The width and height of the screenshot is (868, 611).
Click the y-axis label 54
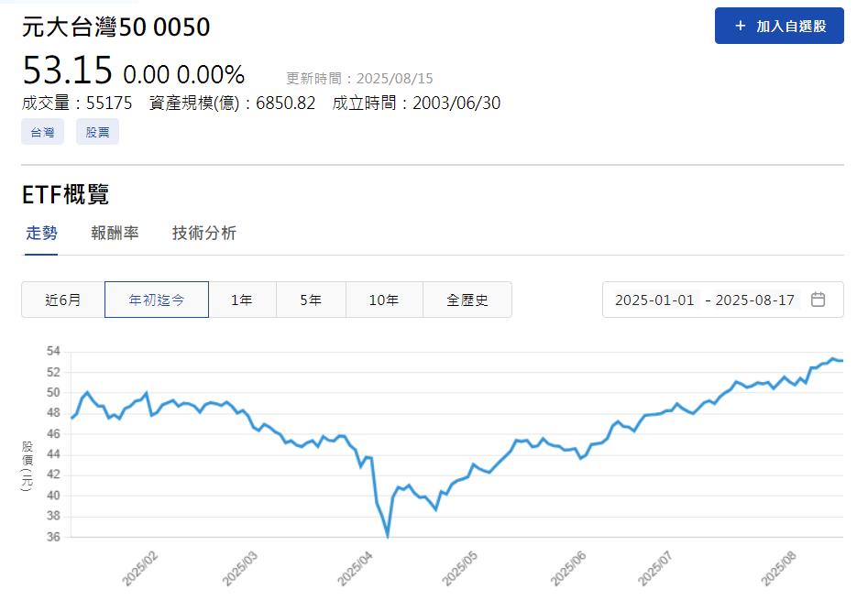coord(53,351)
